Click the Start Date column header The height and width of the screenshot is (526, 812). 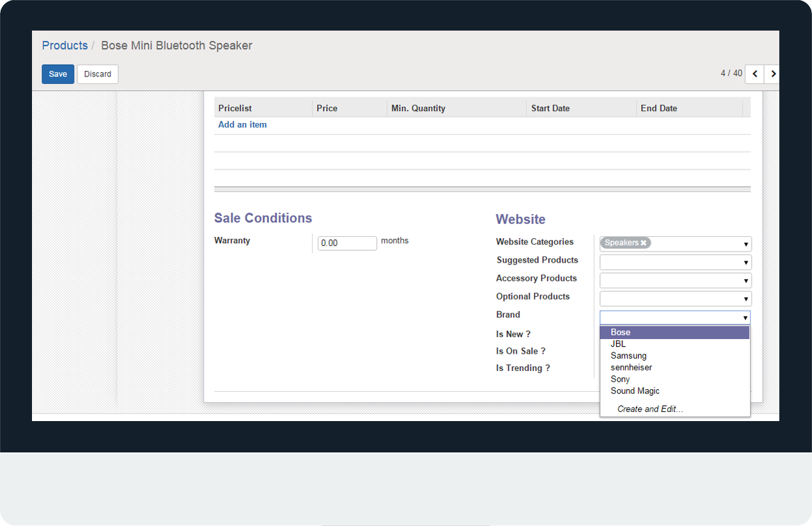pyautogui.click(x=582, y=108)
